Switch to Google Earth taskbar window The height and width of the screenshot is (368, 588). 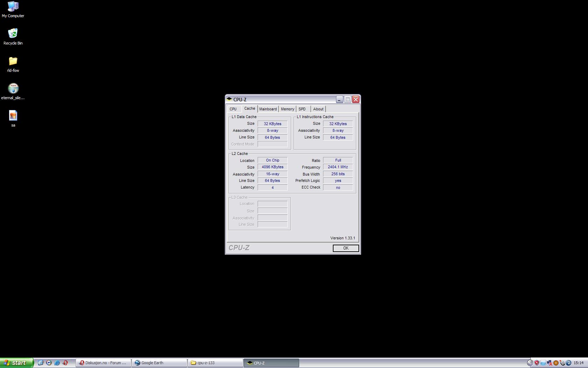[160, 363]
